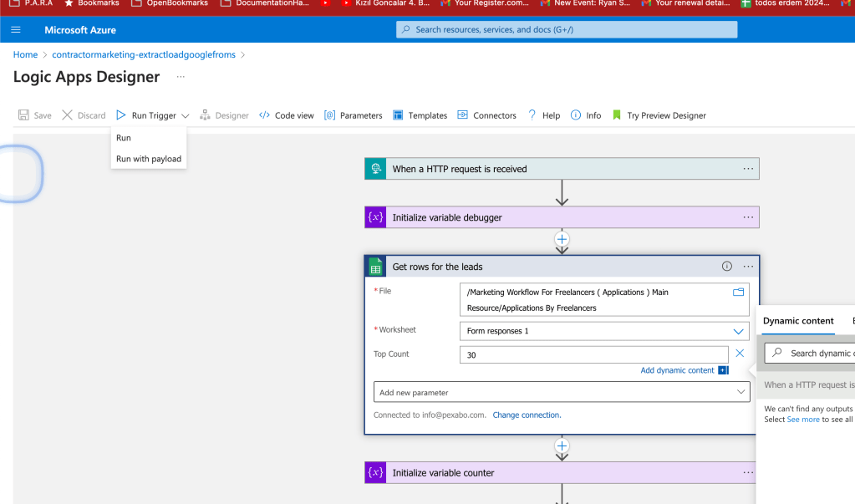Select Run with payload menu entry
855x504 pixels.
[x=149, y=159]
